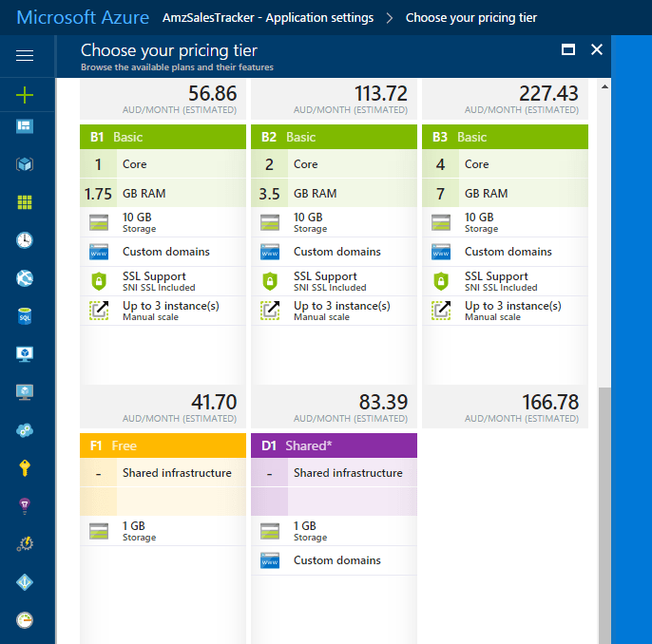The width and height of the screenshot is (652, 644).
Task: Open the hamburger menu in sidebar
Action: click(x=25, y=55)
